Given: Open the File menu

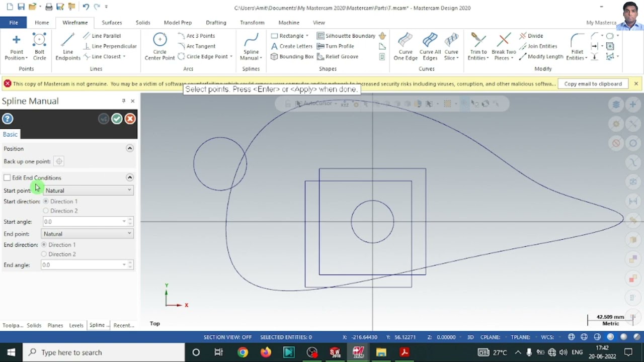Looking at the screenshot, I should [x=14, y=23].
